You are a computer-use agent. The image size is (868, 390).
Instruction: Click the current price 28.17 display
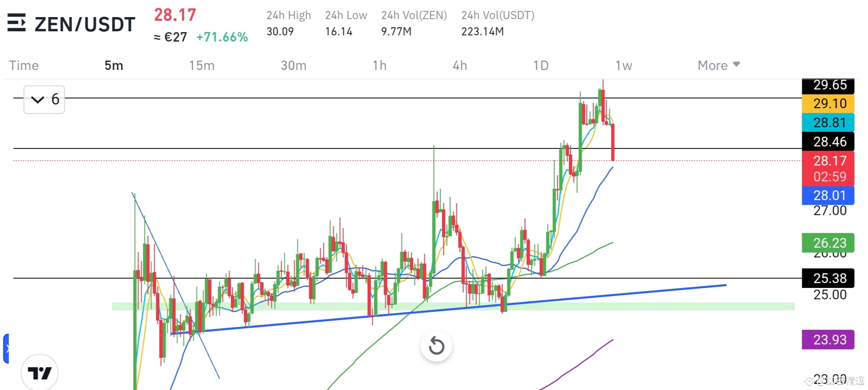(x=174, y=15)
